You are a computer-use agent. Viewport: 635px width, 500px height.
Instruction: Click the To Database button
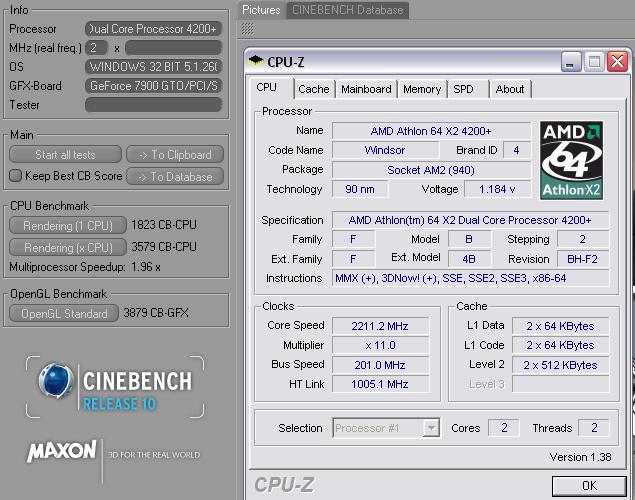click(x=175, y=177)
